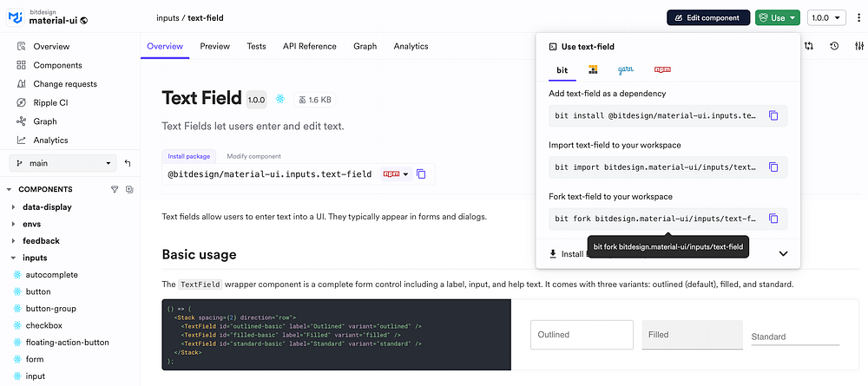Open Change requests in sidebar
The image size is (868, 386).
(x=65, y=84)
